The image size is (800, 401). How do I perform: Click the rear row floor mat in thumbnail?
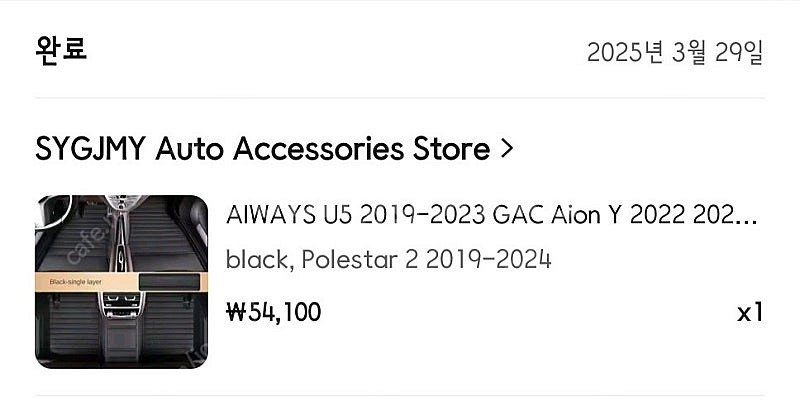point(121,327)
